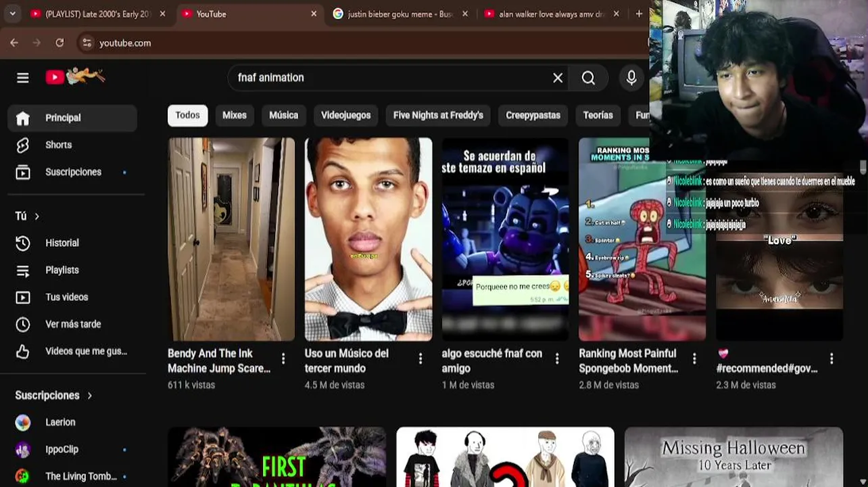The height and width of the screenshot is (487, 868).
Task: Switch to the justin bieber goku meme tab
Action: [x=400, y=14]
